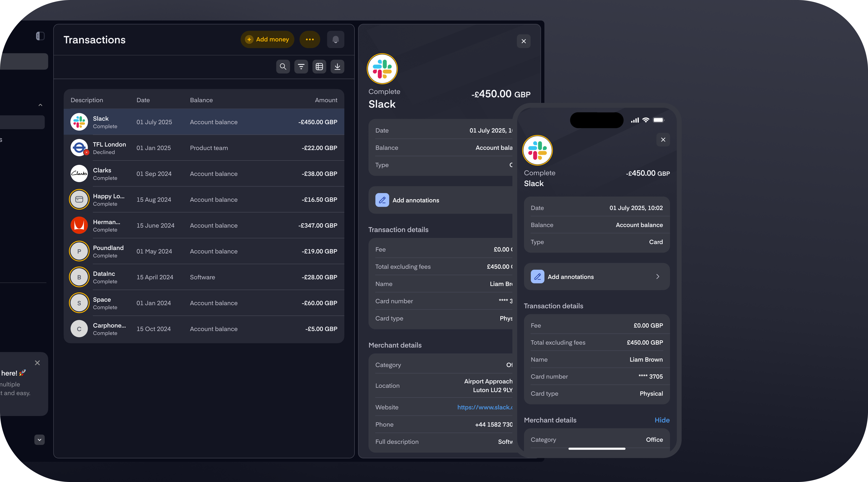868x482 pixels.
Task: Collapse the sidebar section with the up chevron
Action: [x=41, y=105]
